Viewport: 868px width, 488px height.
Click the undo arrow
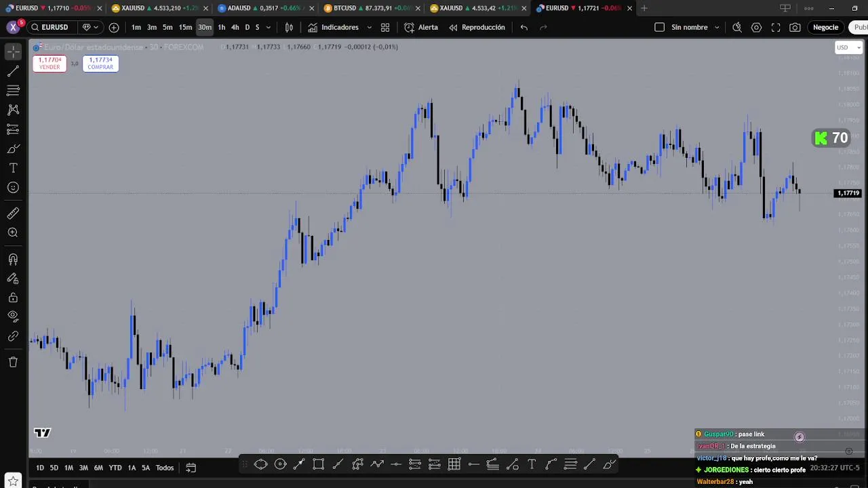point(524,27)
